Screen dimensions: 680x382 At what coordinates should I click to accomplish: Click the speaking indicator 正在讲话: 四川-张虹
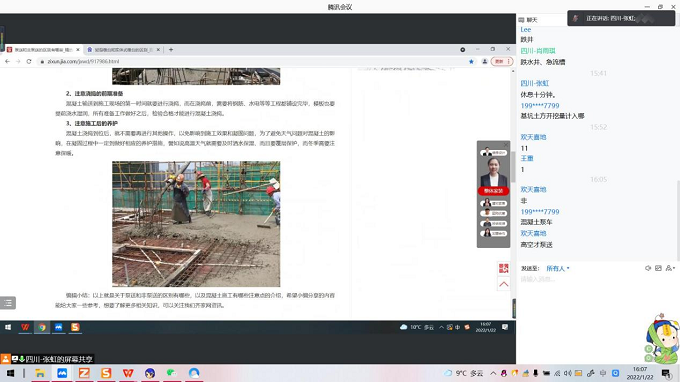coord(621,18)
